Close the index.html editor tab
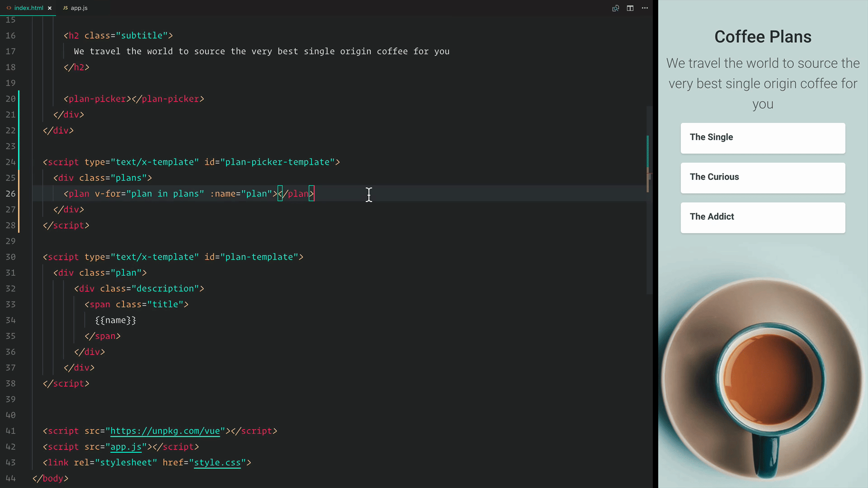 tap(50, 8)
